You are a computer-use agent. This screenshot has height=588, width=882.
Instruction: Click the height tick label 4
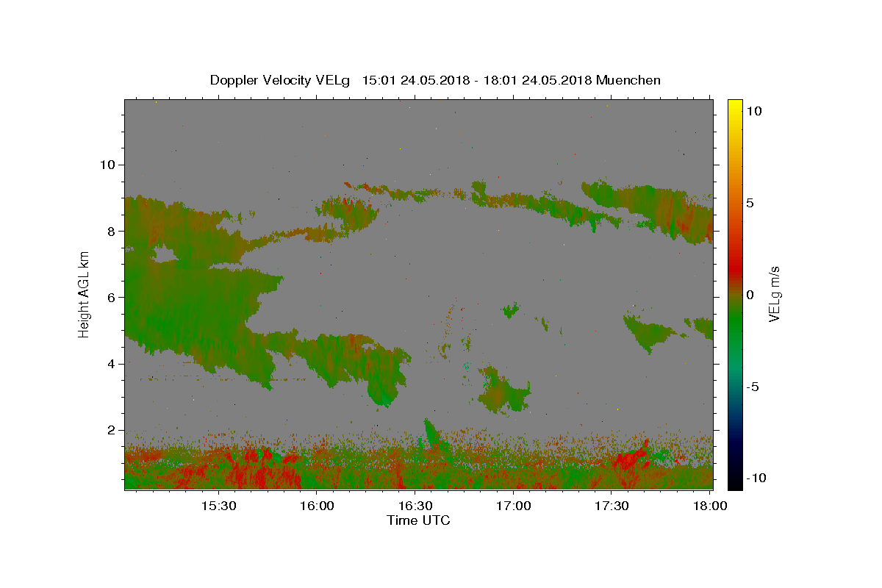[112, 364]
